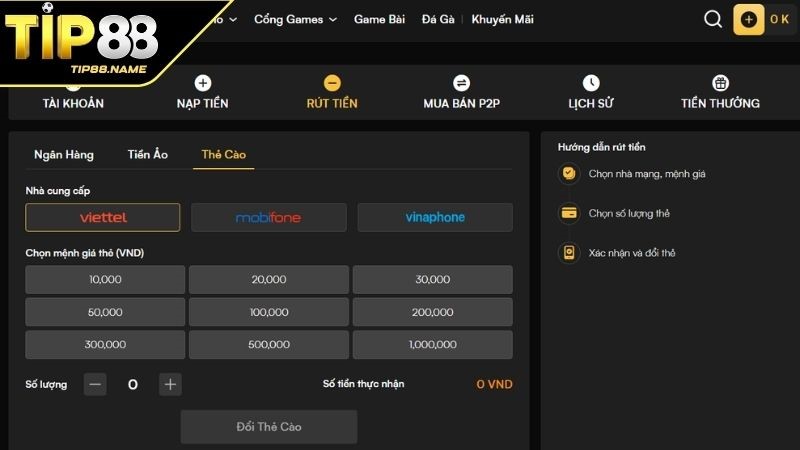800x450 pixels.
Task: Select the 10,000 card value
Action: pyautogui.click(x=105, y=280)
